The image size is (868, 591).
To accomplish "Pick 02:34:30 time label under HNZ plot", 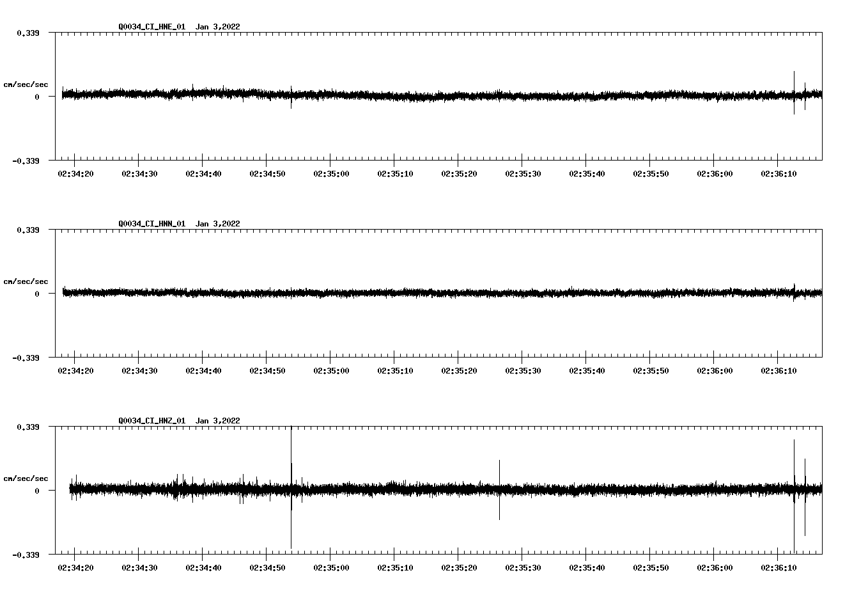I will tap(139, 567).
